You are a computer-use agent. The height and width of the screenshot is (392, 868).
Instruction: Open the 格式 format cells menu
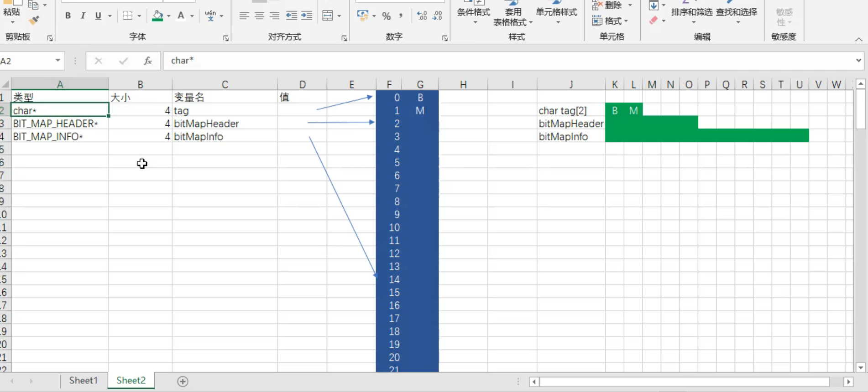pos(611,21)
